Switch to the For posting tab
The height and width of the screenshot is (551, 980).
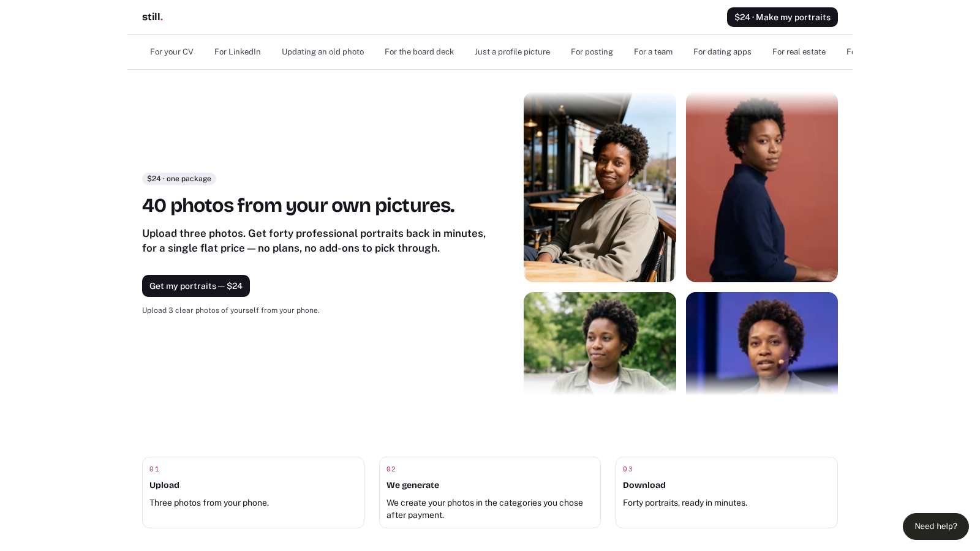[592, 52]
